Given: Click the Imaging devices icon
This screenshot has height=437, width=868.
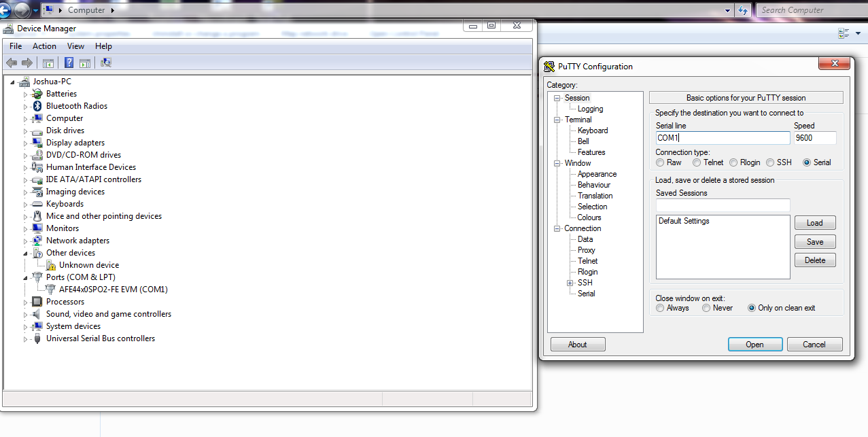Looking at the screenshot, I should pyautogui.click(x=37, y=192).
